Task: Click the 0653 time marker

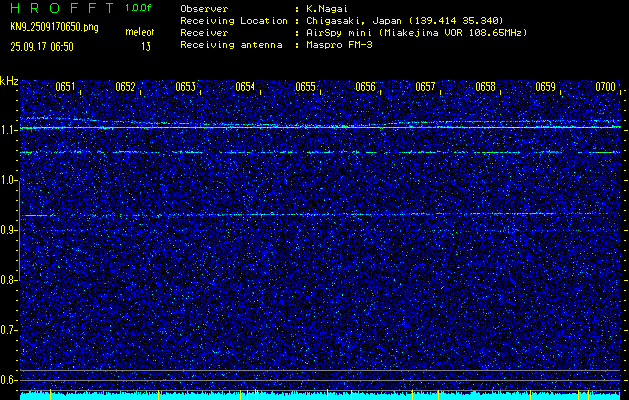Action: 185,87
